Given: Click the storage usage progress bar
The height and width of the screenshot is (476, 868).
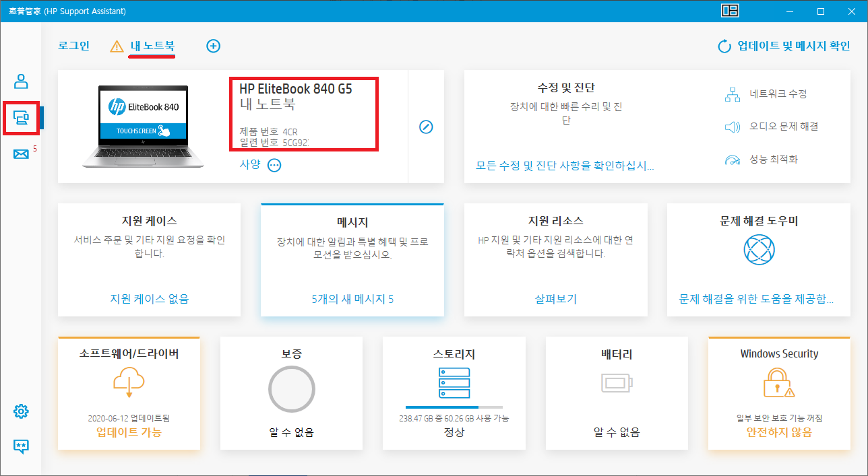Looking at the screenshot, I should (454, 407).
